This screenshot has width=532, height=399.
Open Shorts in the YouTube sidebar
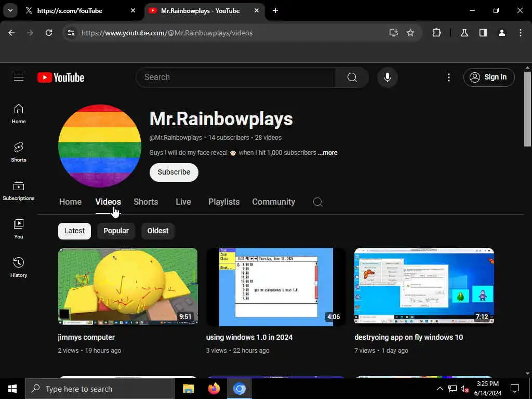tap(19, 152)
